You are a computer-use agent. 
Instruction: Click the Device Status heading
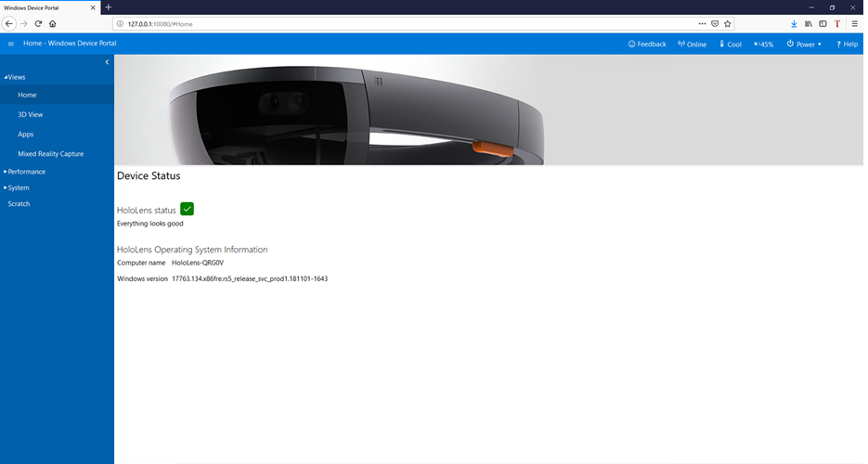(149, 176)
